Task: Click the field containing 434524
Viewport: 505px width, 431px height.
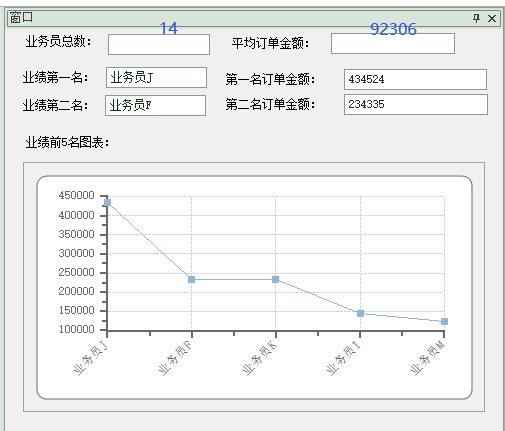Action: click(x=415, y=79)
